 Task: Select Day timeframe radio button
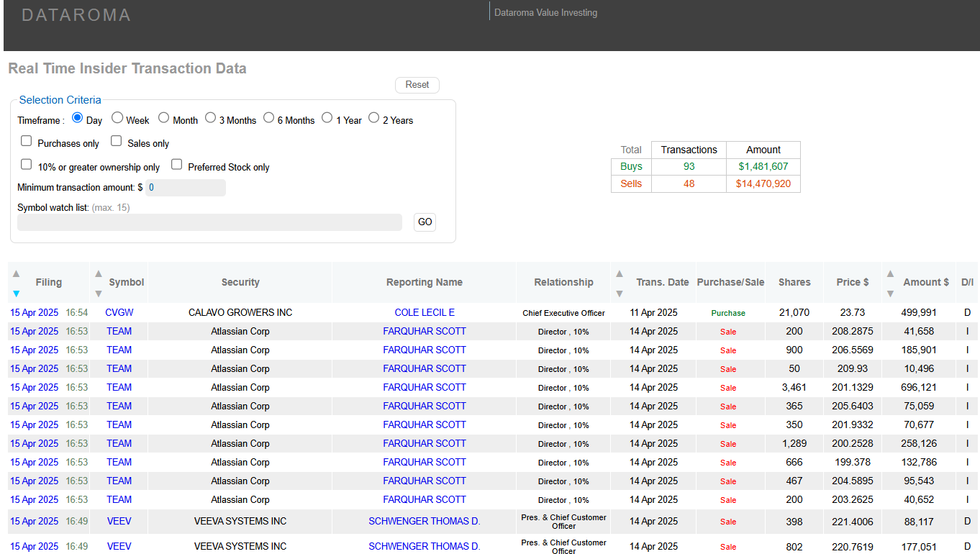pyautogui.click(x=77, y=118)
